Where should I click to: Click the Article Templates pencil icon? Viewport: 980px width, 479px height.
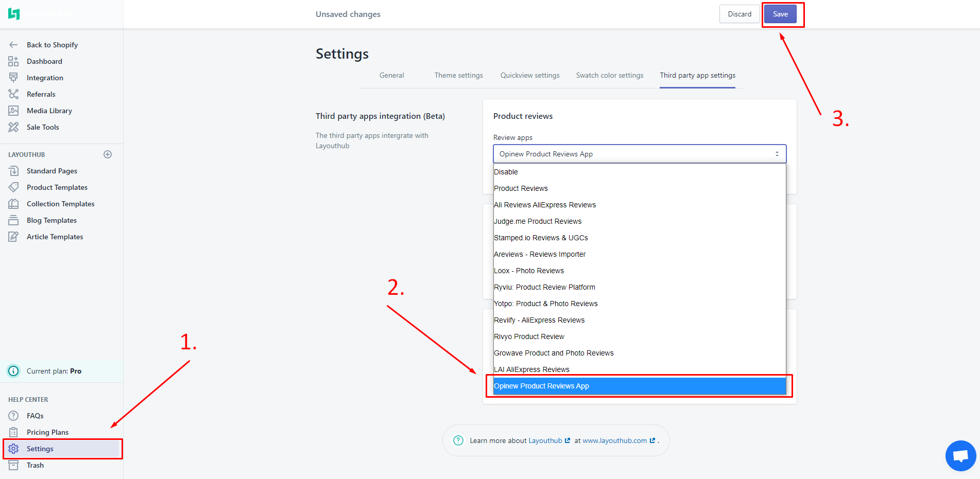point(13,237)
